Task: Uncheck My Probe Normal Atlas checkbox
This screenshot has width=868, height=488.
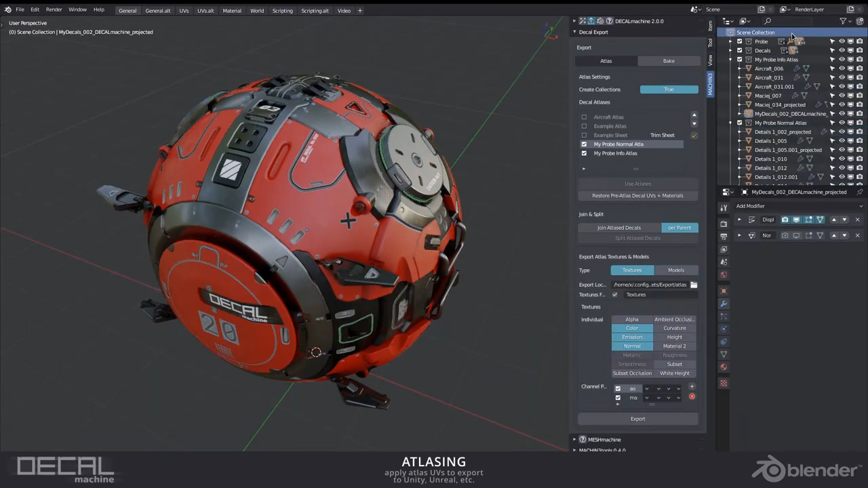Action: (x=584, y=144)
